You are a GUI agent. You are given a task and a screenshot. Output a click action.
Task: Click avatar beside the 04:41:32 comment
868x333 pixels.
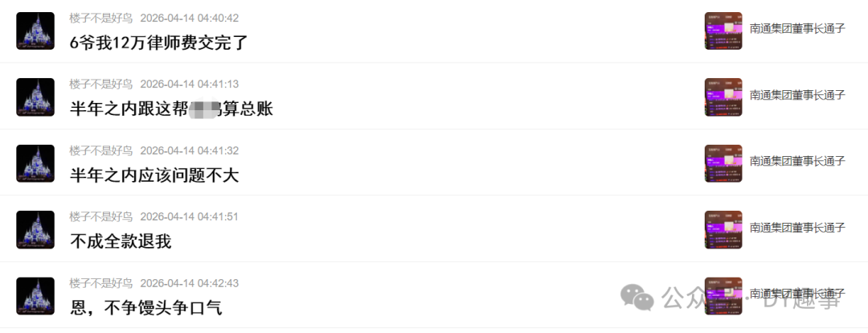(x=35, y=163)
